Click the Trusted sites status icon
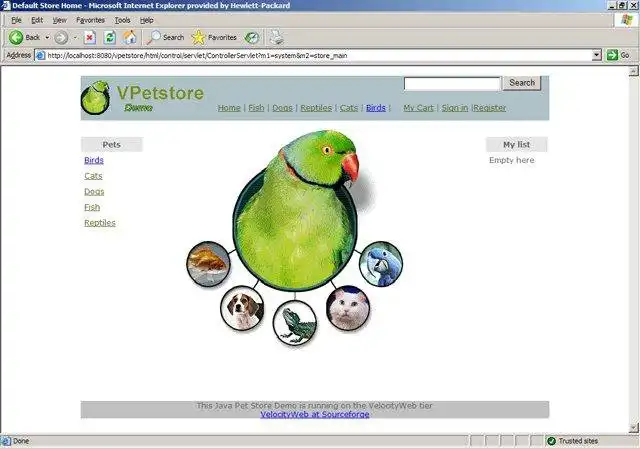This screenshot has height=449, width=640. pos(551,441)
